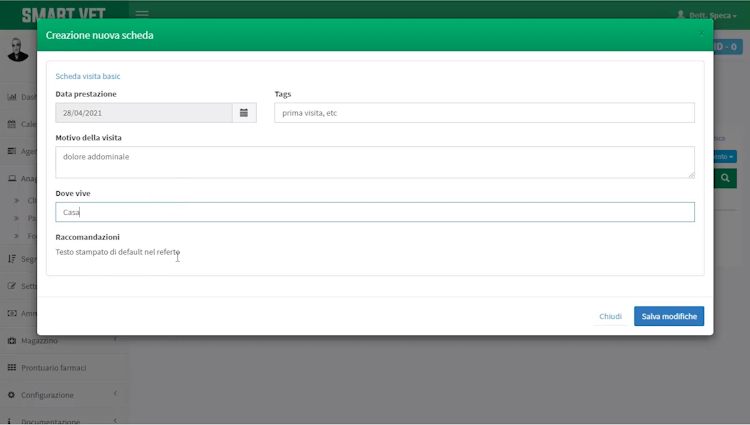Click the sort-list icon in sidebar
This screenshot has height=425, width=750.
tap(12, 259)
